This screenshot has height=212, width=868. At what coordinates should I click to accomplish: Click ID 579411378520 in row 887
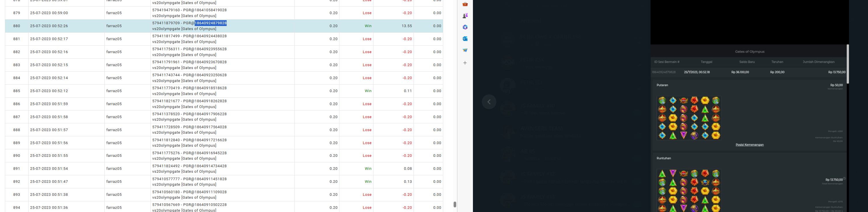[x=166, y=114]
